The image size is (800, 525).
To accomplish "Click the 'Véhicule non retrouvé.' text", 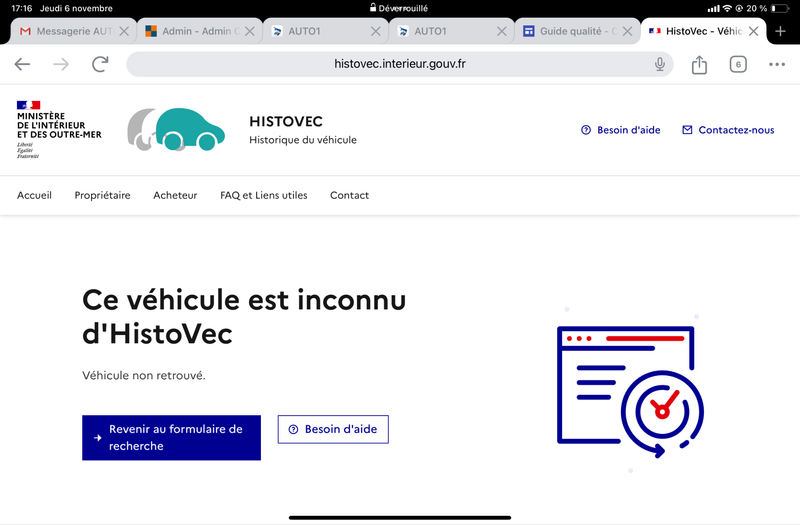I will [x=144, y=376].
